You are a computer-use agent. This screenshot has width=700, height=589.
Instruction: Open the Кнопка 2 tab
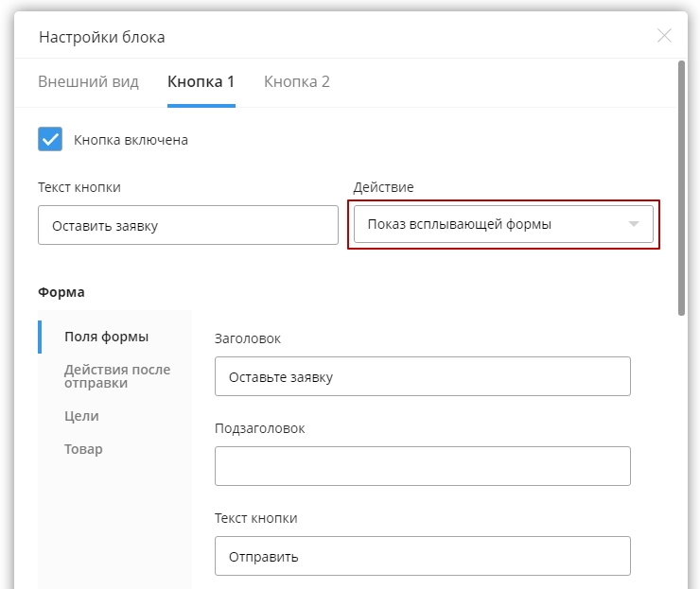(x=296, y=81)
